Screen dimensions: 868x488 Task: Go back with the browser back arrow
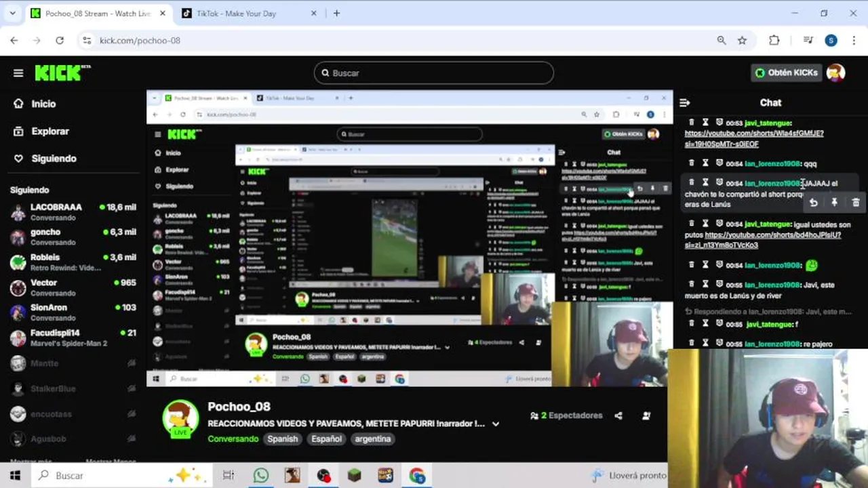[14, 41]
